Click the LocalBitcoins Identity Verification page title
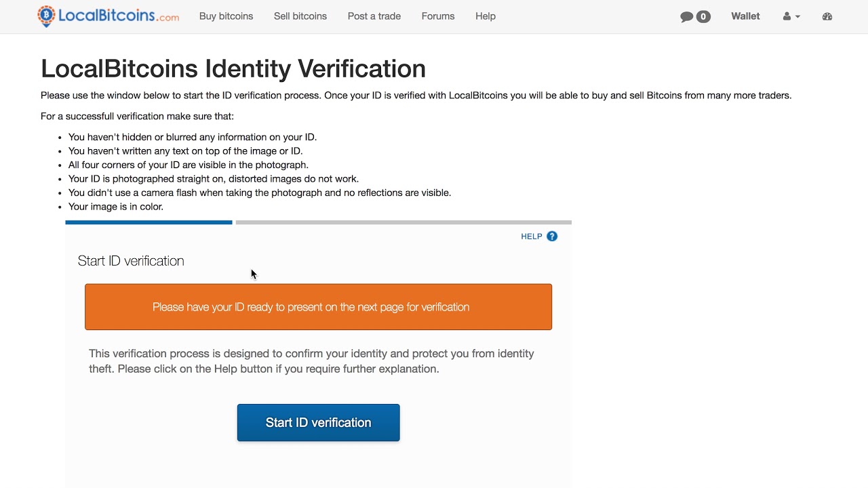Image resolution: width=868 pixels, height=488 pixels. [233, 68]
